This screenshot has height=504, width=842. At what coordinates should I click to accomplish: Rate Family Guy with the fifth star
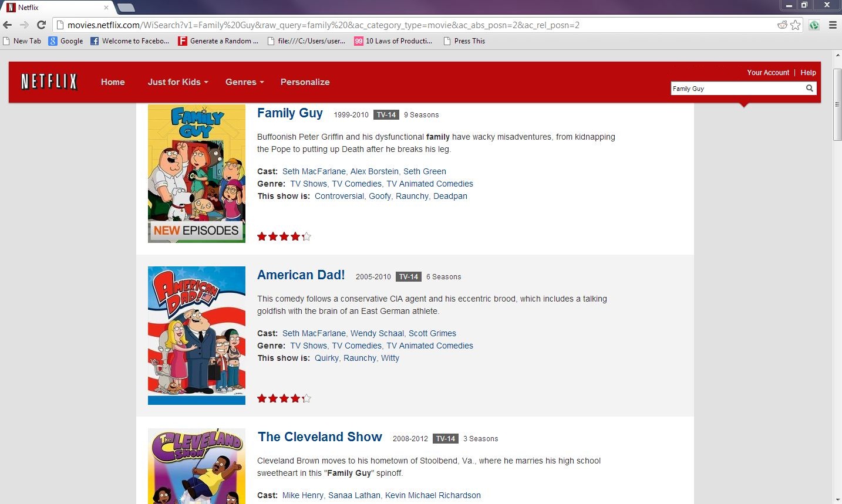[306, 236]
